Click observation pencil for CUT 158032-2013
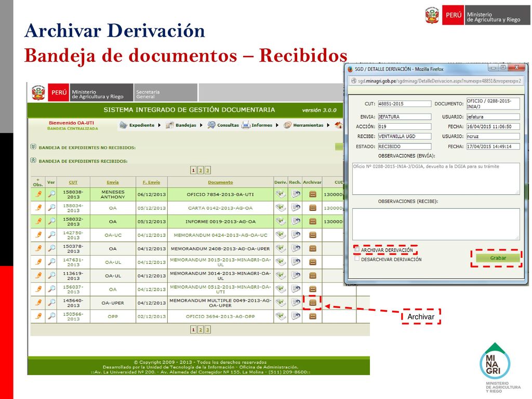 pyautogui.click(x=38, y=221)
